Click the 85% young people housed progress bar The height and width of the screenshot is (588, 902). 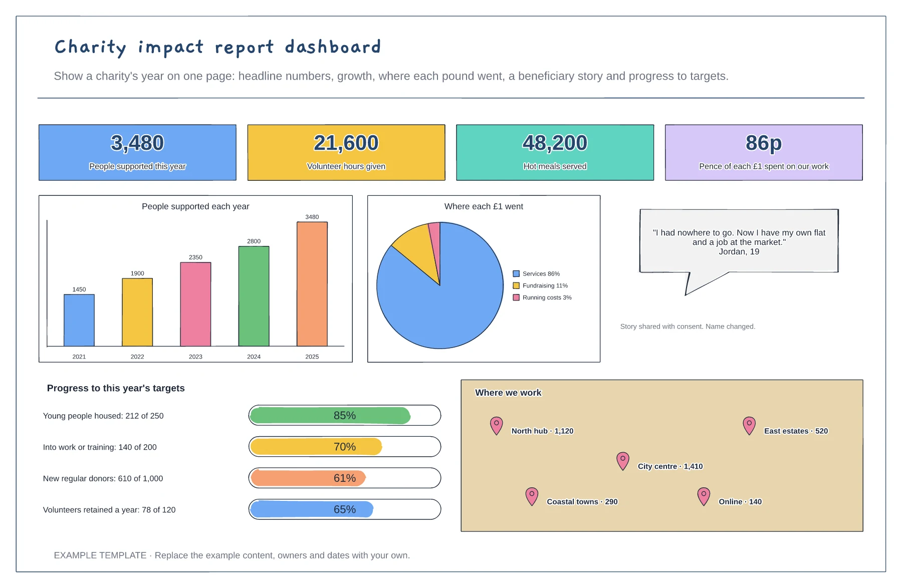[345, 415]
